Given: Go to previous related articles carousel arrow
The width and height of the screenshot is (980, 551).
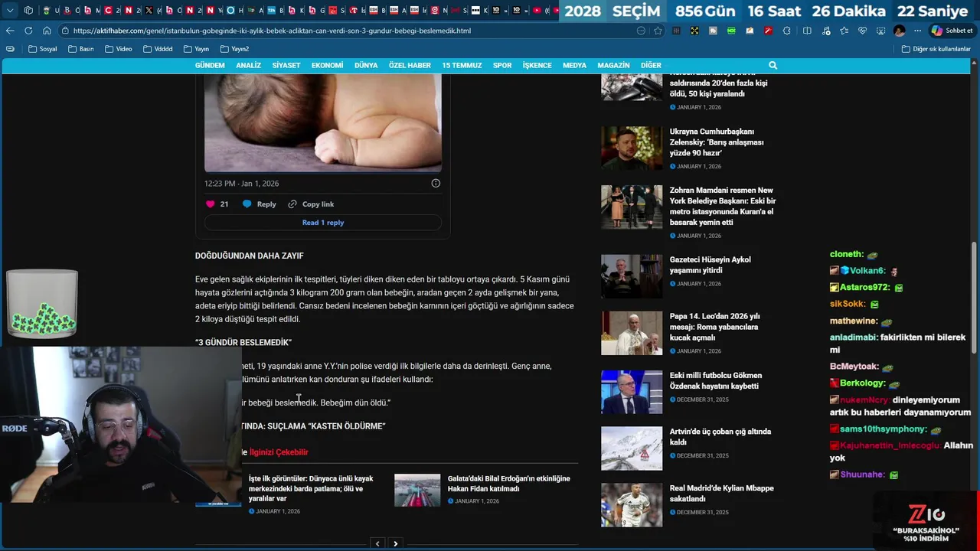Looking at the screenshot, I should tap(377, 543).
